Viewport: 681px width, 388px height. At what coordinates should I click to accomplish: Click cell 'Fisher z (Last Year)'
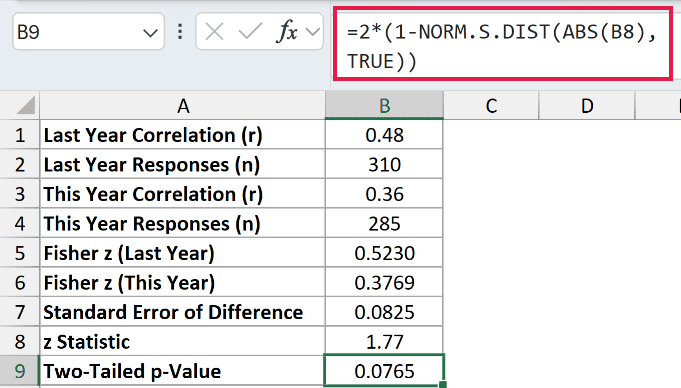[182, 253]
